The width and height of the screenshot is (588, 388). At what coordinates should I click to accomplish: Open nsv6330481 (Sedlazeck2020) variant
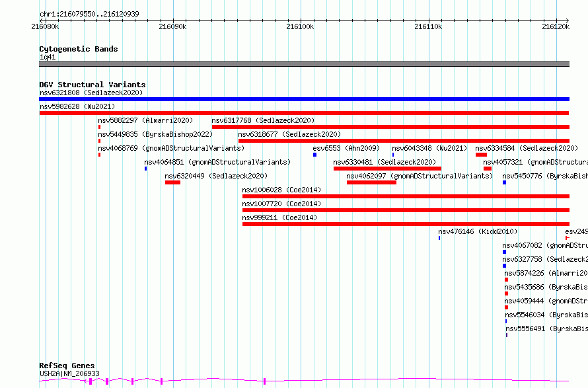385,162
